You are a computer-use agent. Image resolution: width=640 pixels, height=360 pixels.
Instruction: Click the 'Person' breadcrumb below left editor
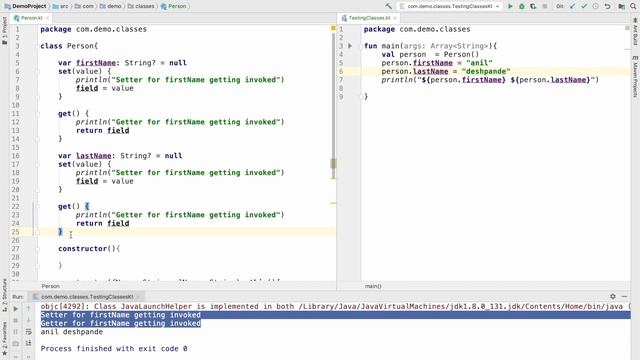coord(51,286)
